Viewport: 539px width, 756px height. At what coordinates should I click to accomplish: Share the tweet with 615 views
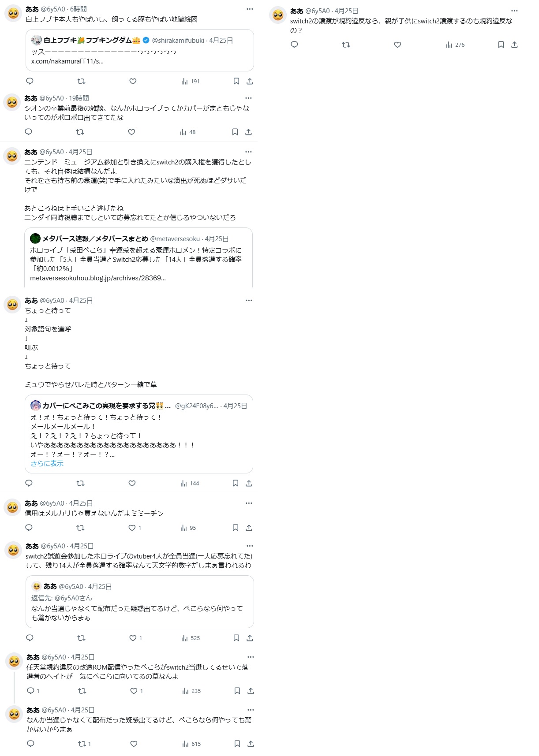point(251,744)
